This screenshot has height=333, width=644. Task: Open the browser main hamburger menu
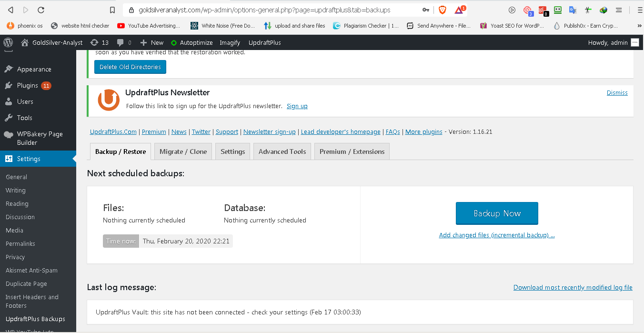click(x=639, y=10)
